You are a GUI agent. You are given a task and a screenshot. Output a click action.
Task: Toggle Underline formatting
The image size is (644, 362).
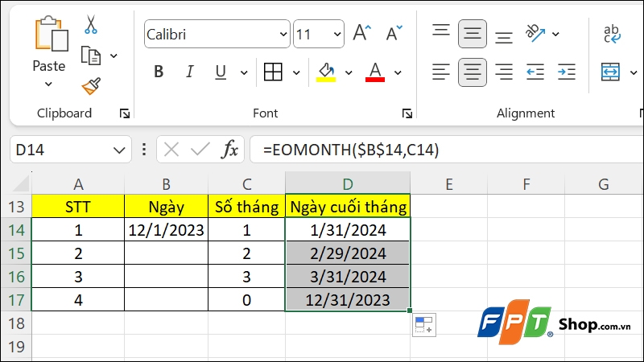click(x=221, y=72)
